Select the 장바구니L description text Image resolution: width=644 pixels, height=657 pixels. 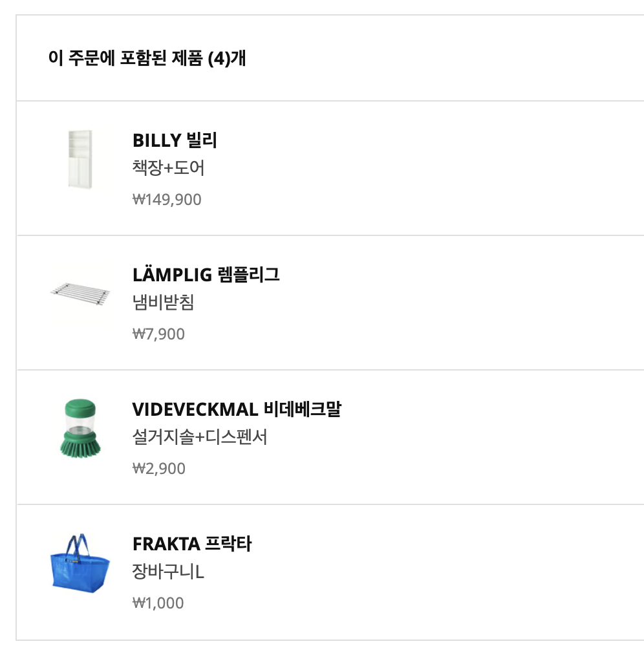(x=168, y=572)
